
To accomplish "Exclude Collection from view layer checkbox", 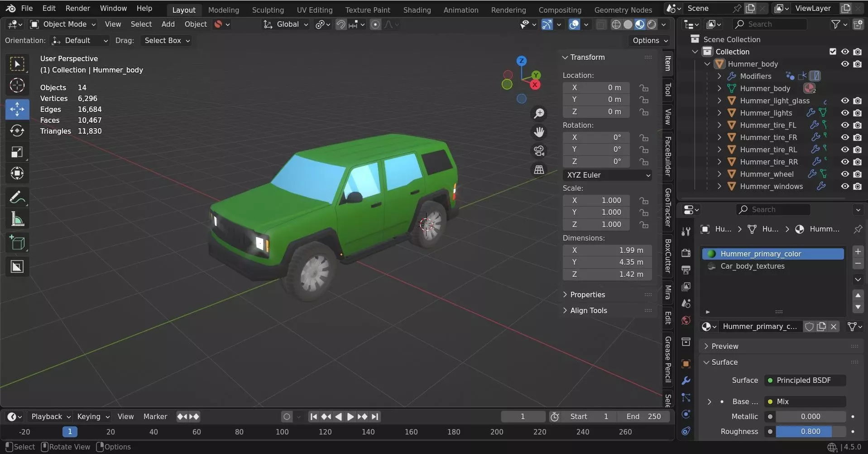I will click(x=833, y=52).
